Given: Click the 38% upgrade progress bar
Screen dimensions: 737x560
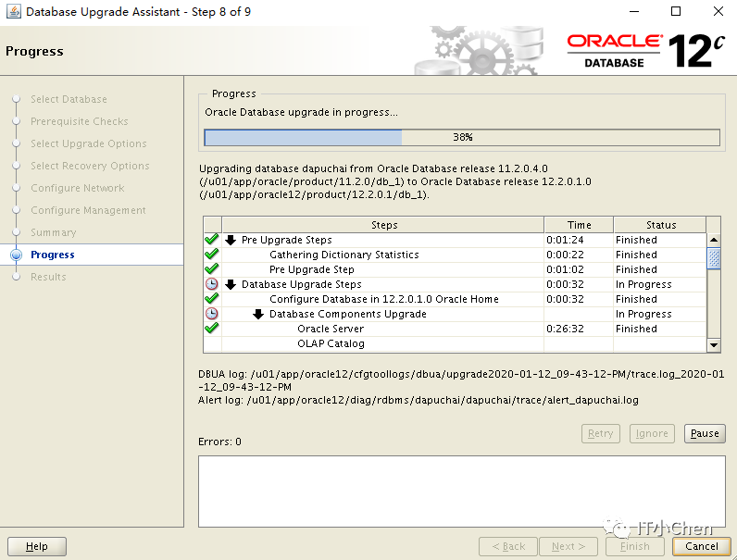Looking at the screenshot, I should click(x=462, y=137).
